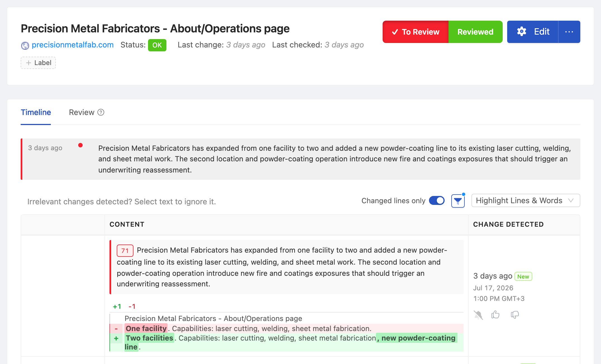Click the 'Irrelevant changes detected?' hint text
Image resolution: width=601 pixels, height=364 pixels.
[121, 202]
